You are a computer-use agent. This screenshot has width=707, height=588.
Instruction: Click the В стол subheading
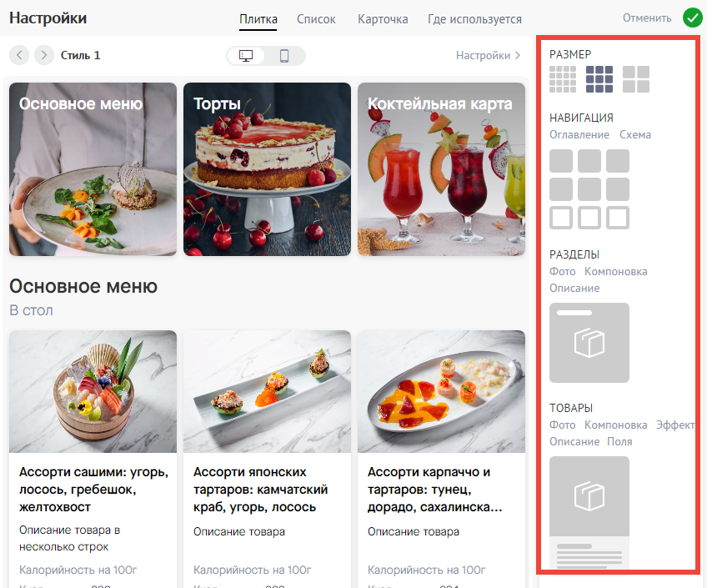click(31, 311)
